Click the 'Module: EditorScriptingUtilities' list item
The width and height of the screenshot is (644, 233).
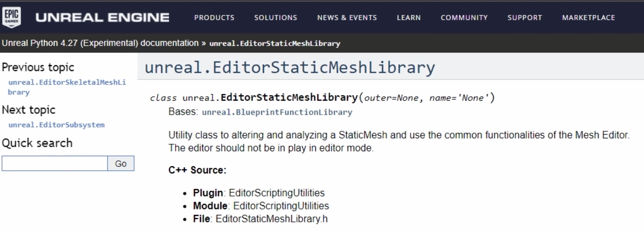click(x=261, y=205)
